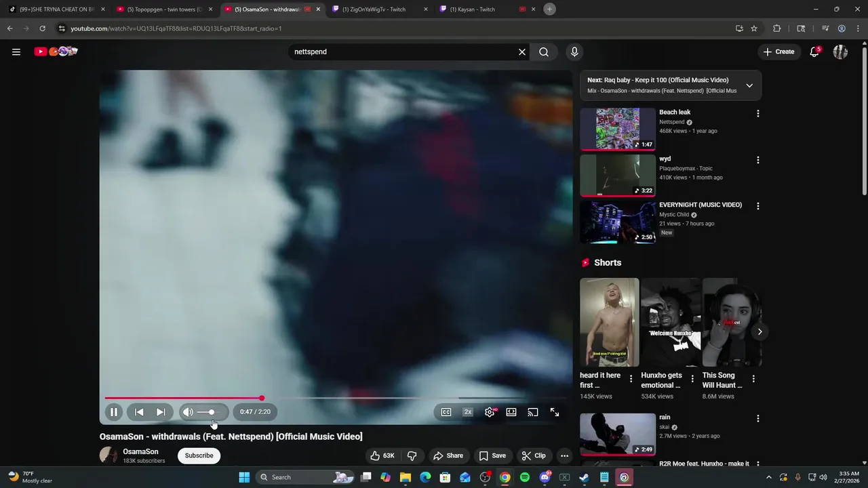Bookmark this page with the star icon
Viewport: 868px width, 488px height.
point(754,28)
